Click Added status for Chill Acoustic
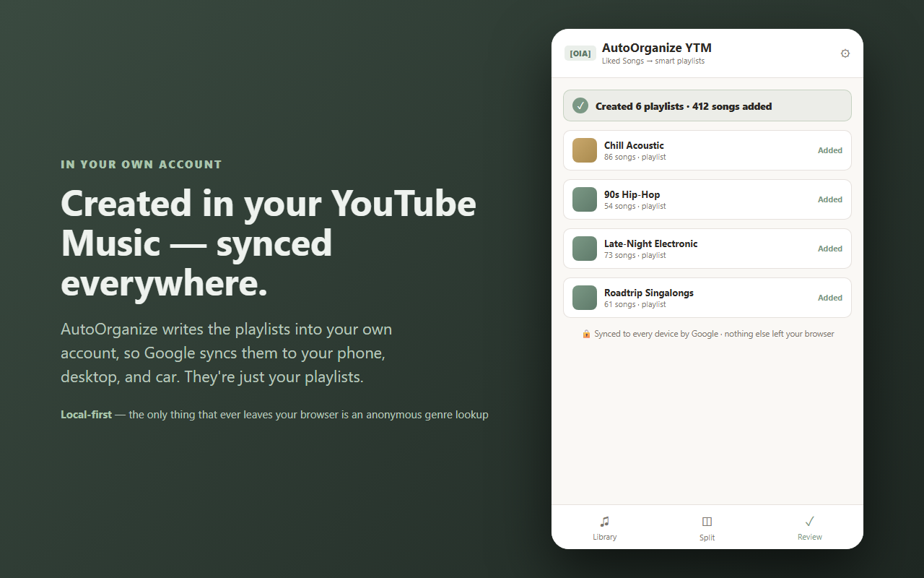924x578 pixels. pyautogui.click(x=830, y=150)
